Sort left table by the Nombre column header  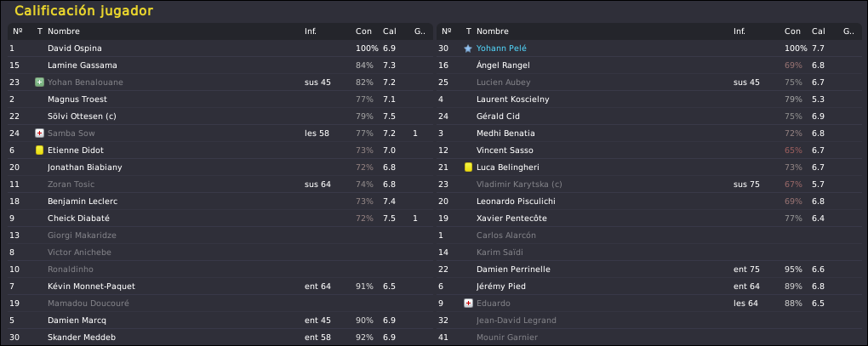coord(64,31)
